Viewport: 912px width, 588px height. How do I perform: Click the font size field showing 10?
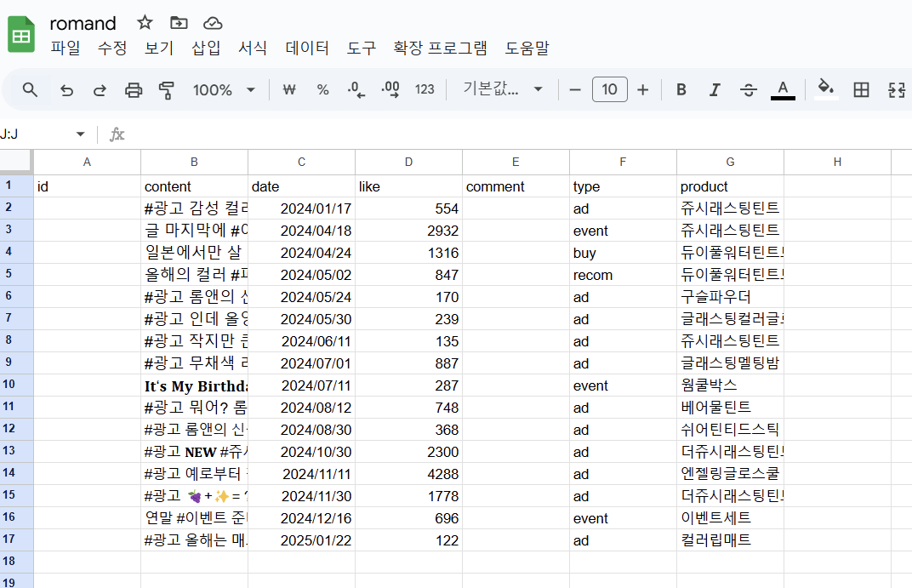[x=609, y=89]
